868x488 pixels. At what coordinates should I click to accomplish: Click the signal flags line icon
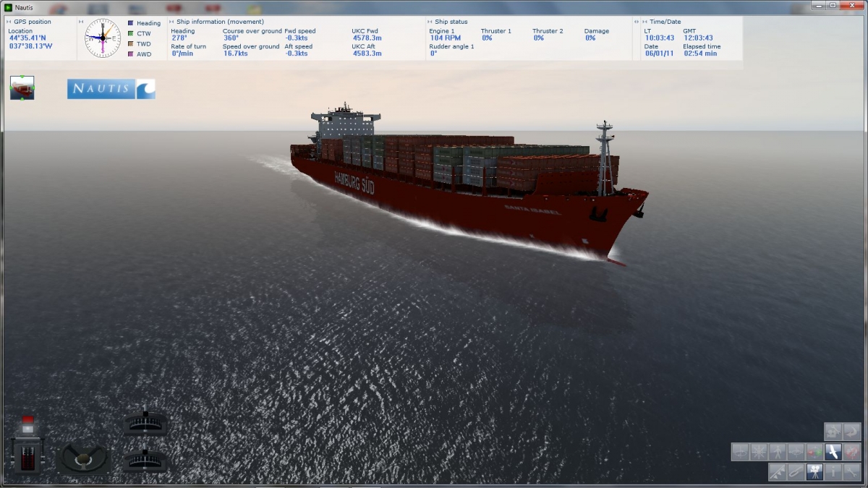coord(778,473)
